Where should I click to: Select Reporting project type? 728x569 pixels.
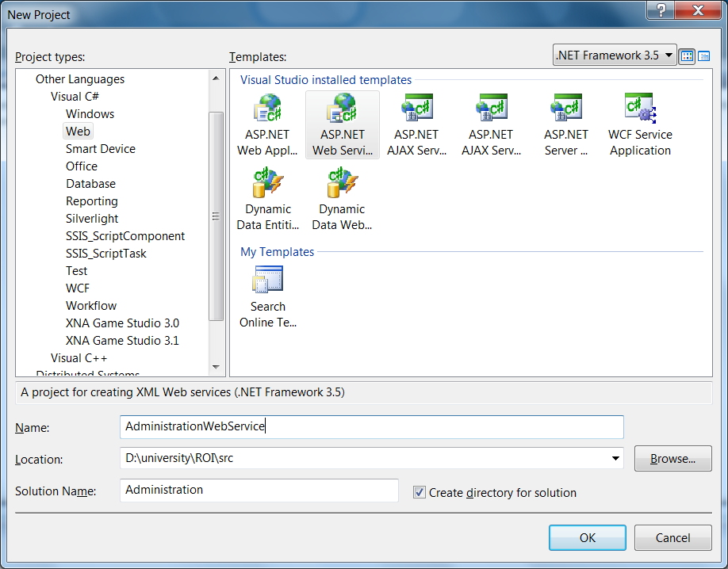point(92,201)
